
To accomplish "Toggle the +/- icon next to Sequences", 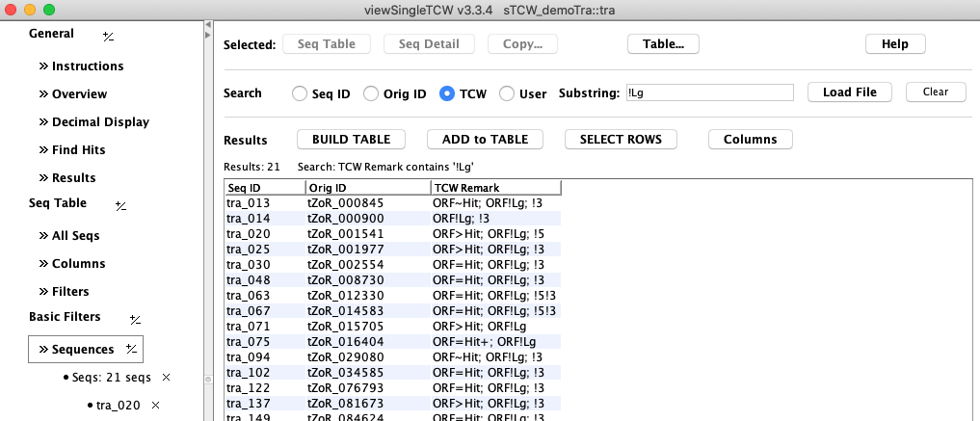I will pyautogui.click(x=131, y=349).
